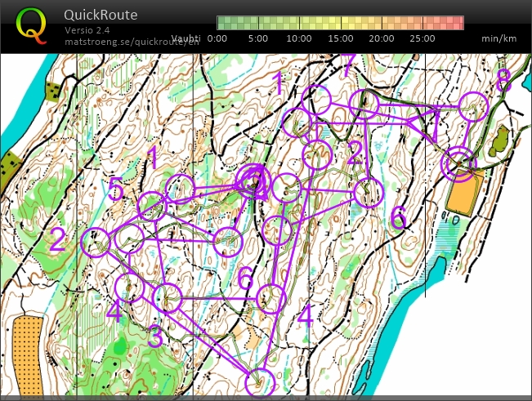The width and height of the screenshot is (532, 401).
Task: Click the yellow middle of pace scale
Action: click(x=341, y=22)
